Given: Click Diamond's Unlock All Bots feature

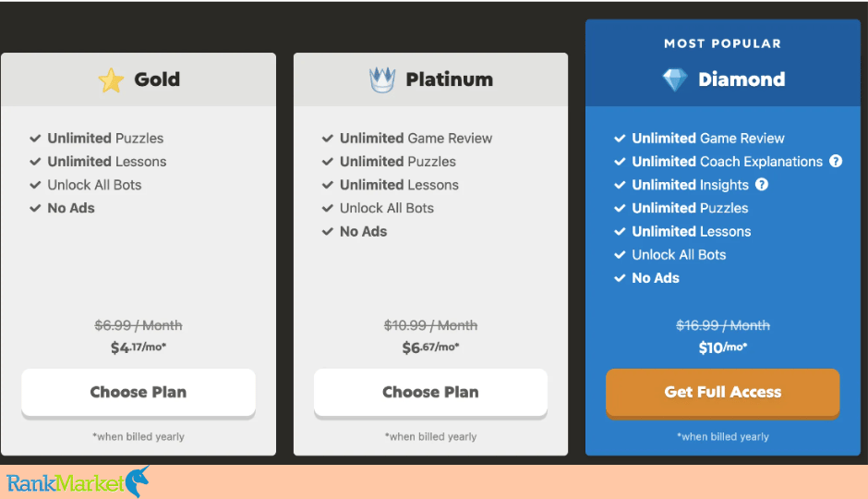Looking at the screenshot, I should pyautogui.click(x=679, y=254).
